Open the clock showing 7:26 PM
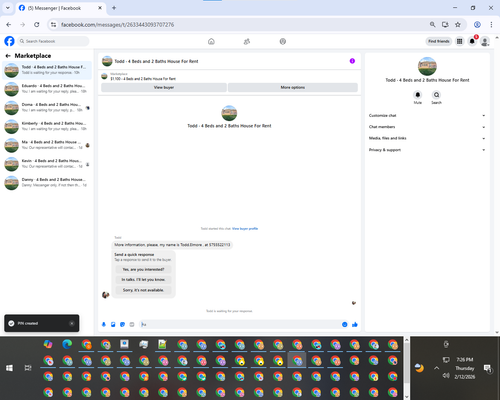Image resolution: width=500 pixels, height=400 pixels. coord(465,368)
